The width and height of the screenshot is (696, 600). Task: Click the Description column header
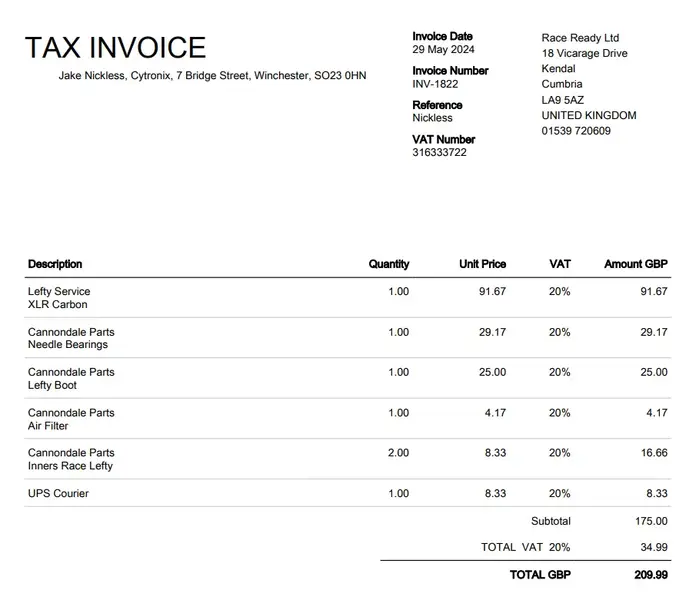55,264
